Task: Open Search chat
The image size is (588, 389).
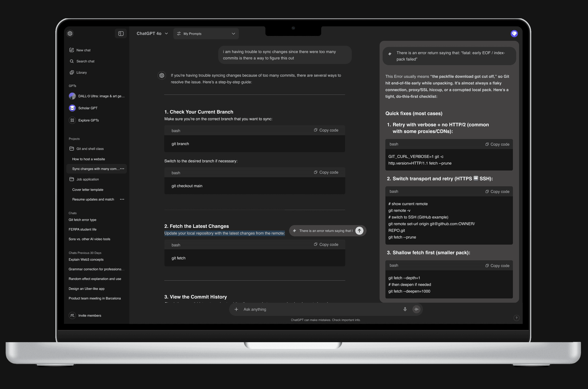Action: click(85, 61)
